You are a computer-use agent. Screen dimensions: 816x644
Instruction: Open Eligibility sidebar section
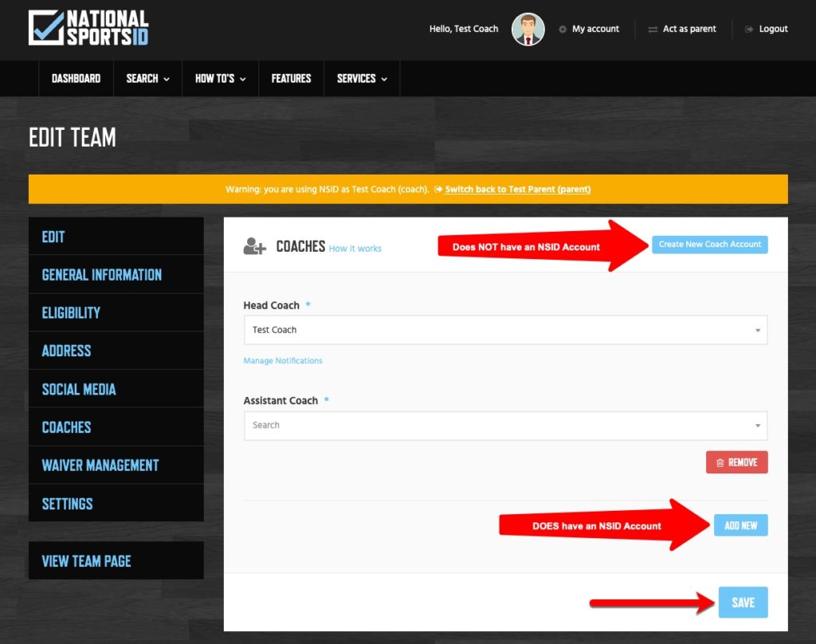pos(116,312)
